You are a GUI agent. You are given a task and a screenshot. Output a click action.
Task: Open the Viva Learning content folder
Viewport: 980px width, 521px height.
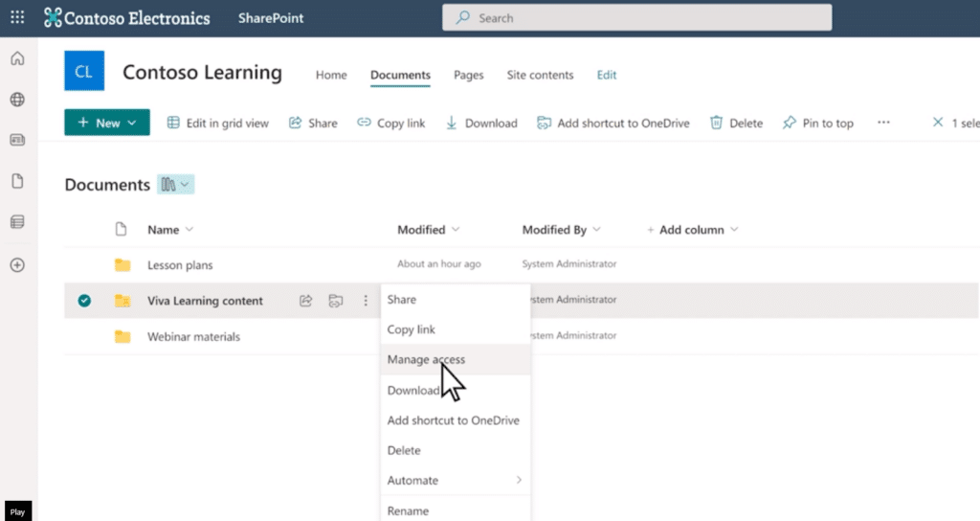pos(205,301)
